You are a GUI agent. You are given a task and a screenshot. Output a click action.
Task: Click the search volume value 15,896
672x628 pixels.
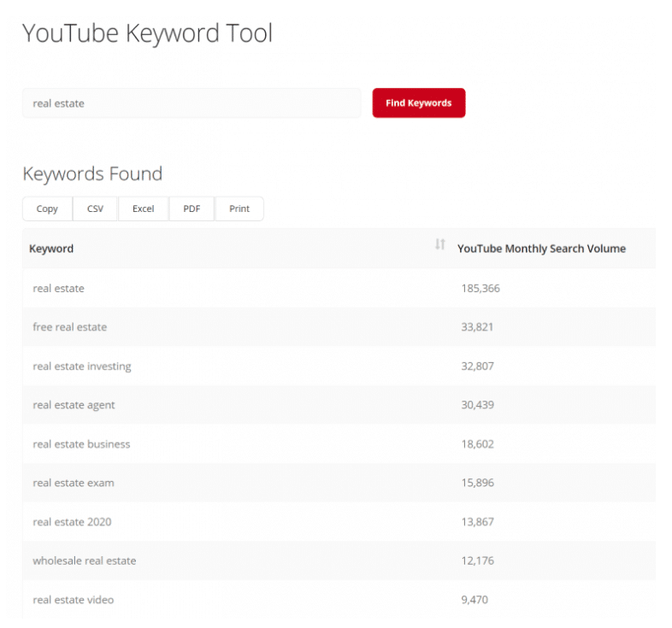(477, 483)
